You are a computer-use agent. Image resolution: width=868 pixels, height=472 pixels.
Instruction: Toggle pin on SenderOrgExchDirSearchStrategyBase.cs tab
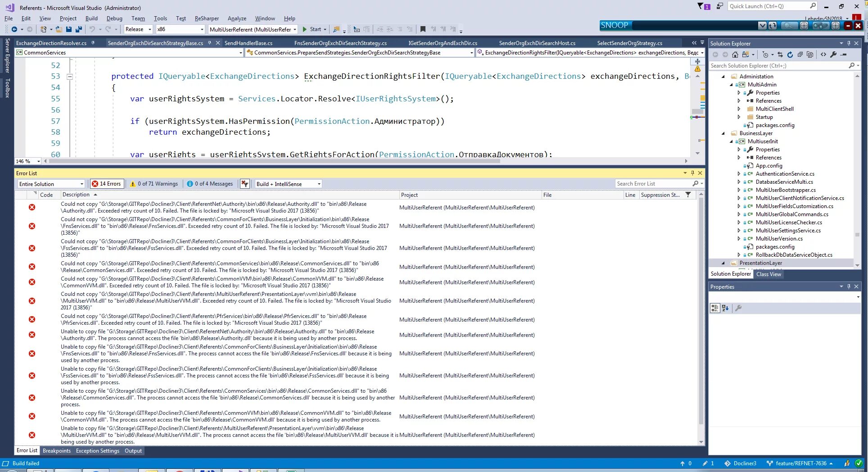coord(209,43)
